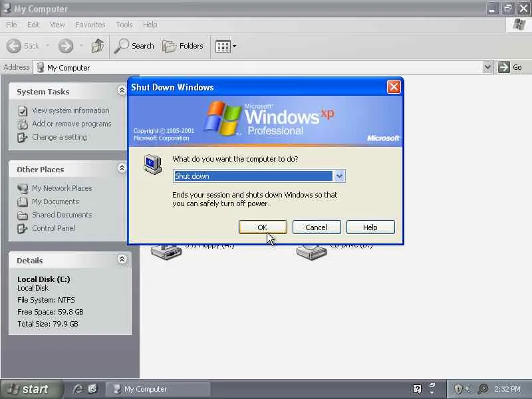Screen dimensions: 532x399
Task: Open the Tools menu
Action: pyautogui.click(x=124, y=25)
